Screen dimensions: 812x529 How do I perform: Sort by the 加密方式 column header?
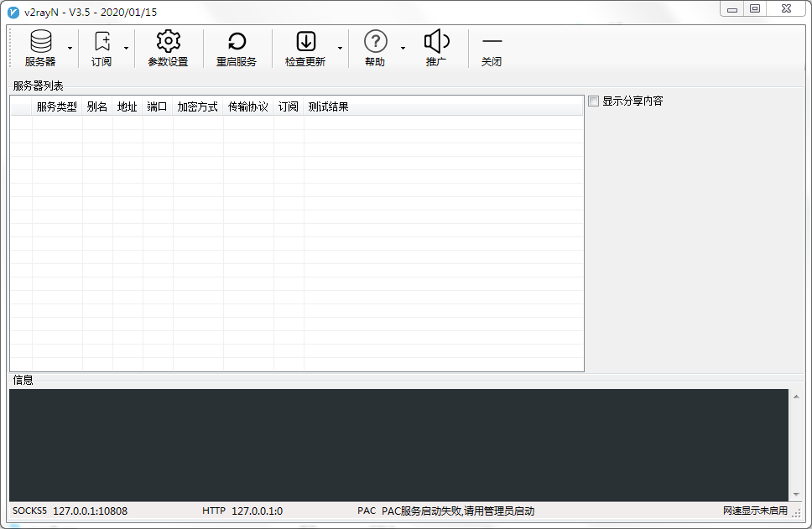[x=198, y=106]
